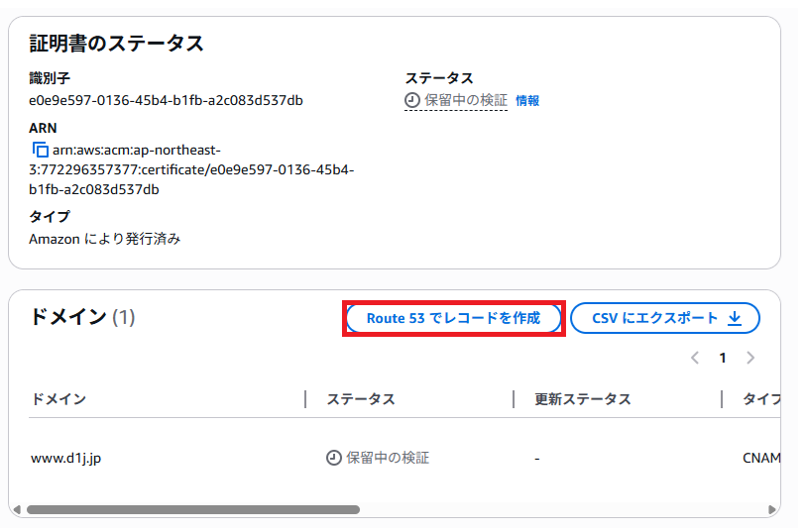Click the CSV にエクスポート button
This screenshot has height=532, width=801.
coord(665,318)
